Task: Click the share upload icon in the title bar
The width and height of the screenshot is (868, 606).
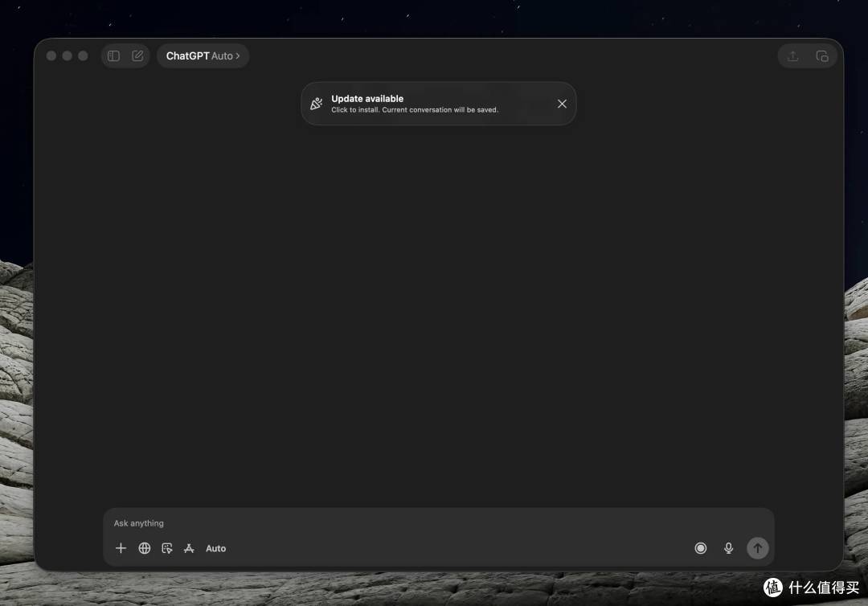Action: [792, 56]
